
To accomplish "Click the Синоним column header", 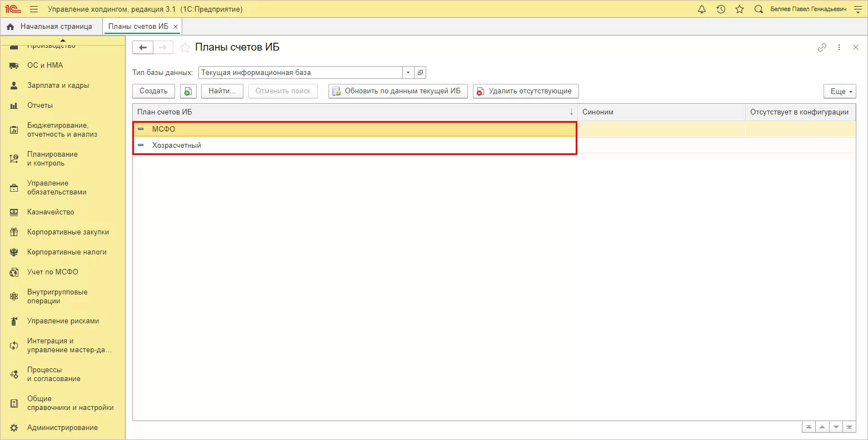I will [661, 112].
